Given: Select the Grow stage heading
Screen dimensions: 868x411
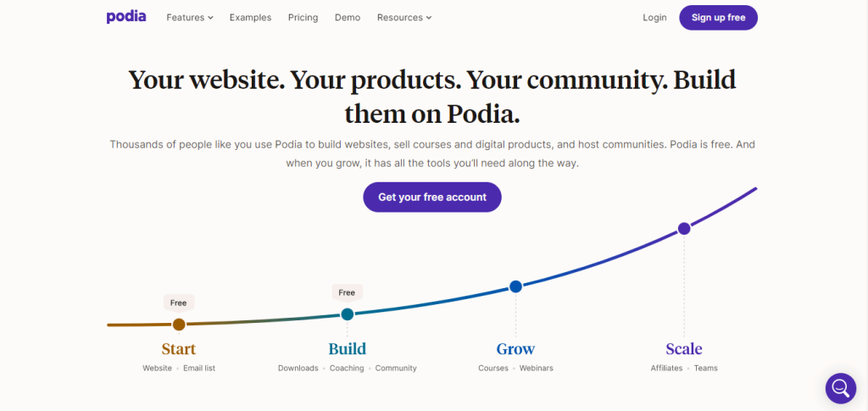Looking at the screenshot, I should tap(515, 349).
